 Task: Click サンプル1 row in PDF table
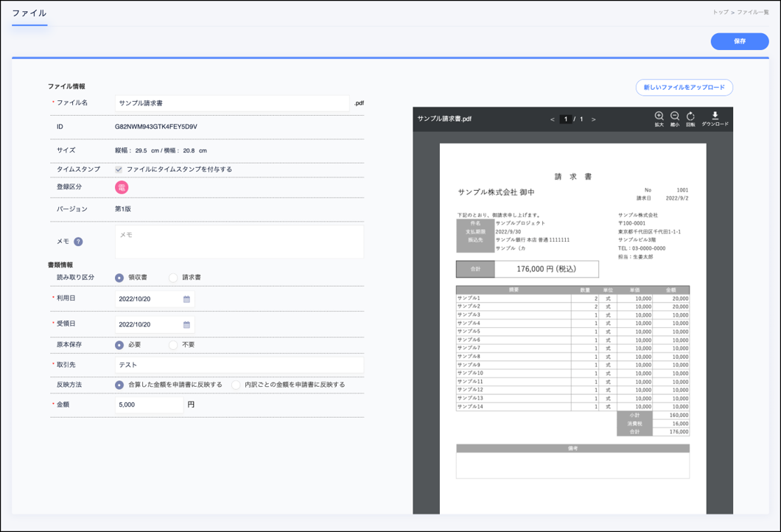pyautogui.click(x=572, y=298)
